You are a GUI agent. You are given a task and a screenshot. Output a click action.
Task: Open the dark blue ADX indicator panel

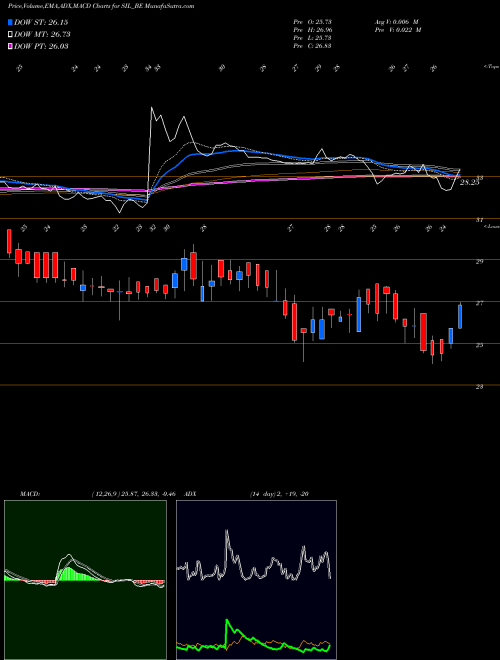point(256,580)
